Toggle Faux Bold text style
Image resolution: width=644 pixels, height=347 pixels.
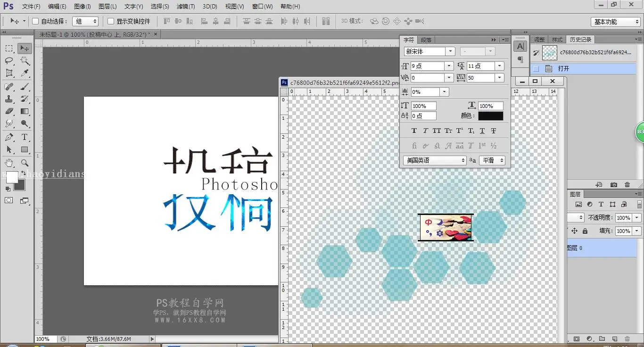pyautogui.click(x=414, y=131)
